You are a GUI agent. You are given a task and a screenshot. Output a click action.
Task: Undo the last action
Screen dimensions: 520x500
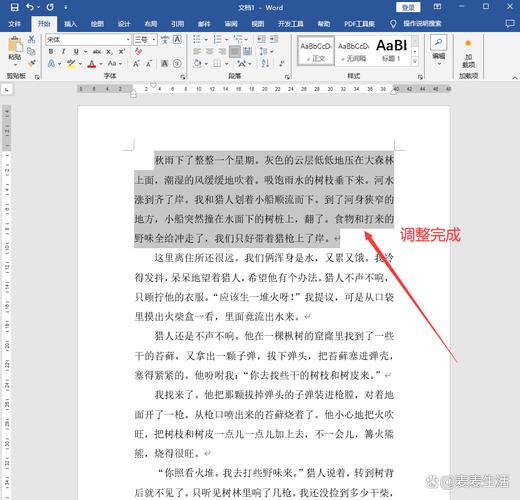point(30,7)
